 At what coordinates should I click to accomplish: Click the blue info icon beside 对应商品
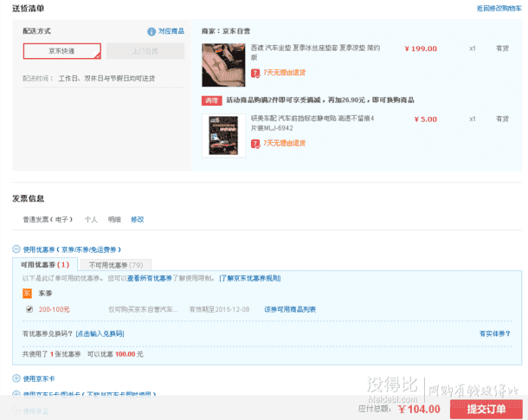[x=151, y=32]
